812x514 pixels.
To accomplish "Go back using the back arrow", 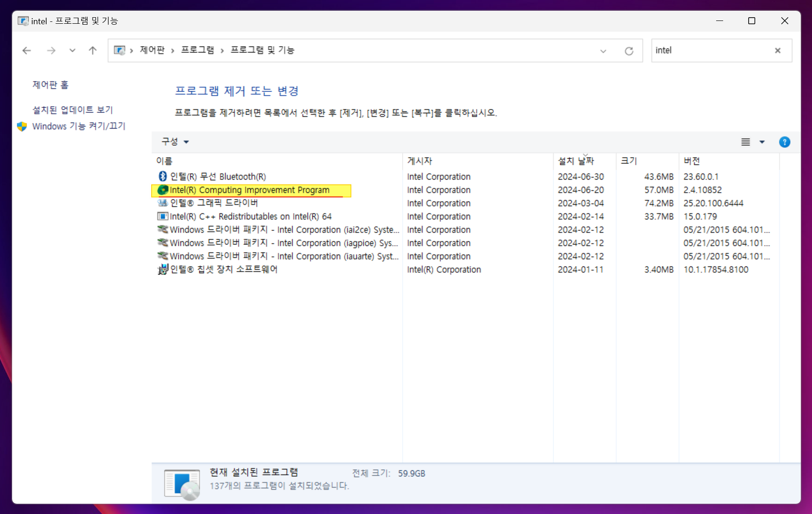I will 27,51.
